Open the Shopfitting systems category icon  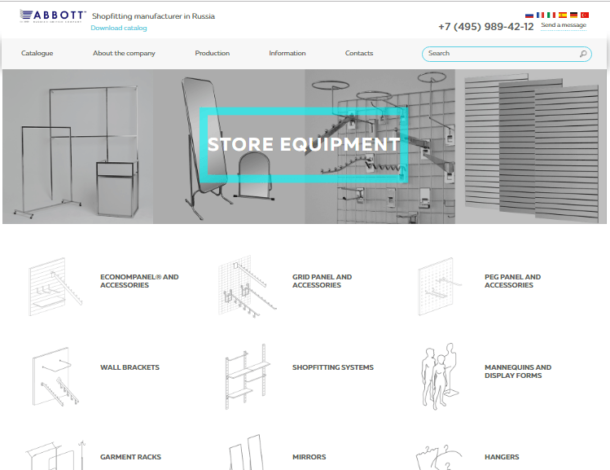point(247,374)
